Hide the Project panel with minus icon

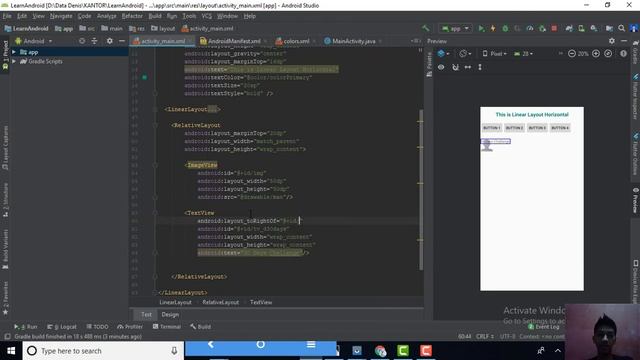[122, 41]
